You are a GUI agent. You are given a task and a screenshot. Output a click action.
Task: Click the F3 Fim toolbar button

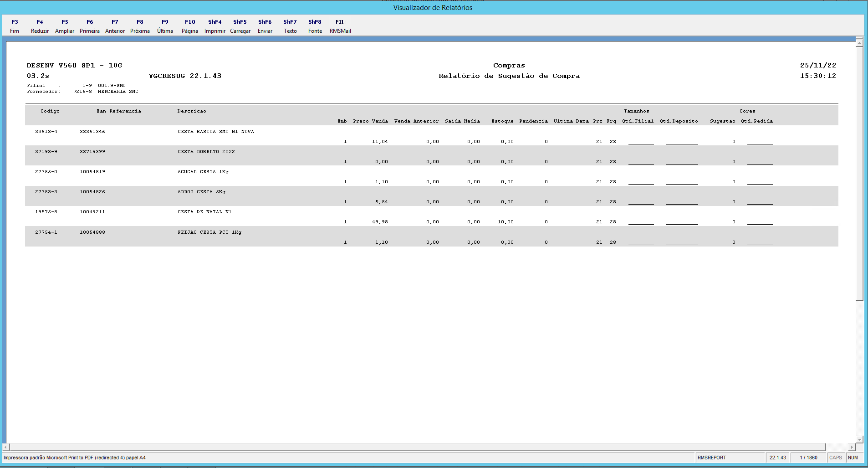click(15, 26)
